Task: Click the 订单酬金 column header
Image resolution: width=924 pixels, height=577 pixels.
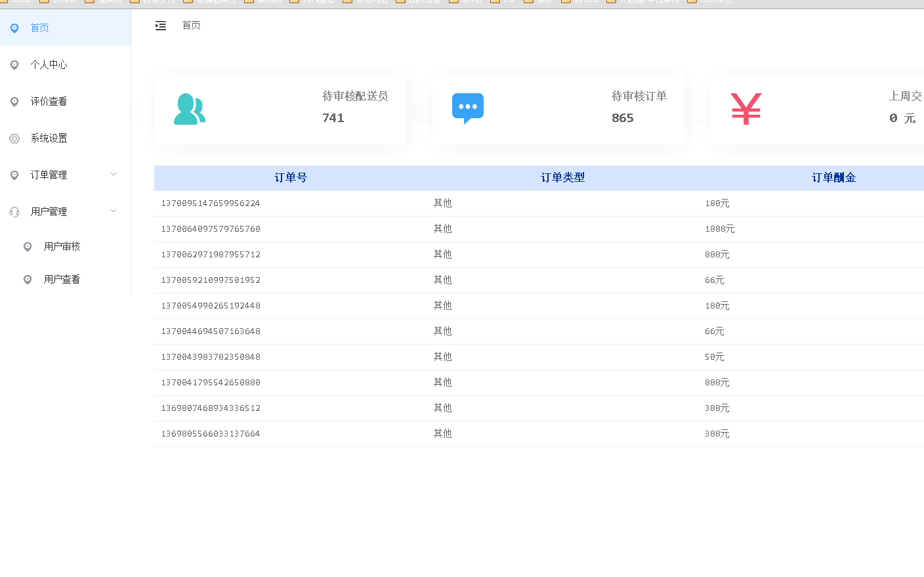Action: (834, 178)
